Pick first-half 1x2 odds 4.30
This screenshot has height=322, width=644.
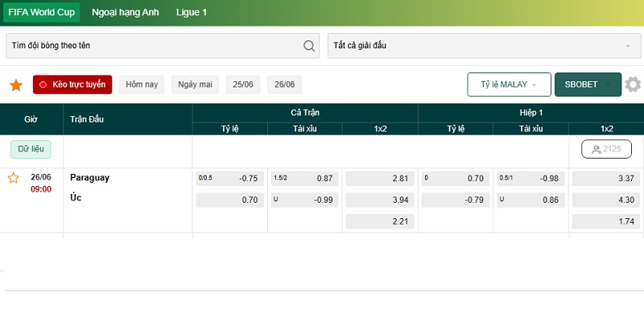[x=606, y=200]
